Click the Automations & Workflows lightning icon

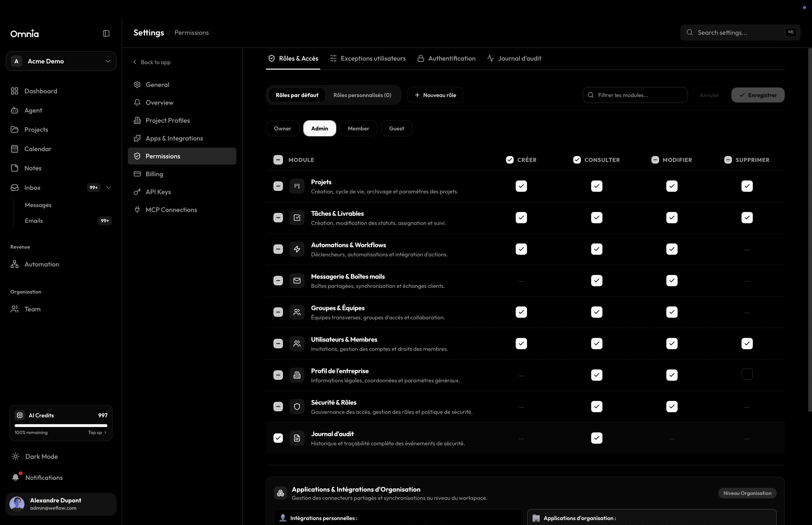point(297,249)
